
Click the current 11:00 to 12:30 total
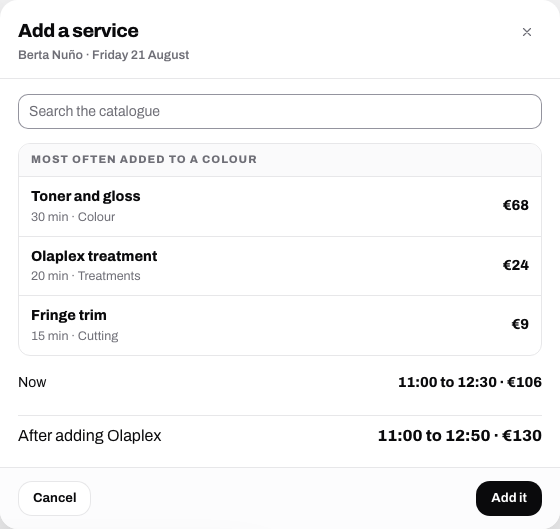pyautogui.click(x=470, y=382)
